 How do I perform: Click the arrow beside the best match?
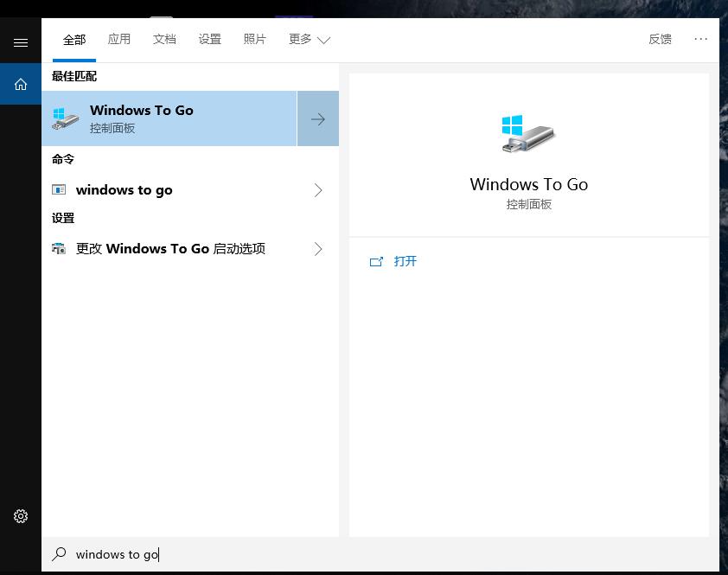tap(318, 118)
